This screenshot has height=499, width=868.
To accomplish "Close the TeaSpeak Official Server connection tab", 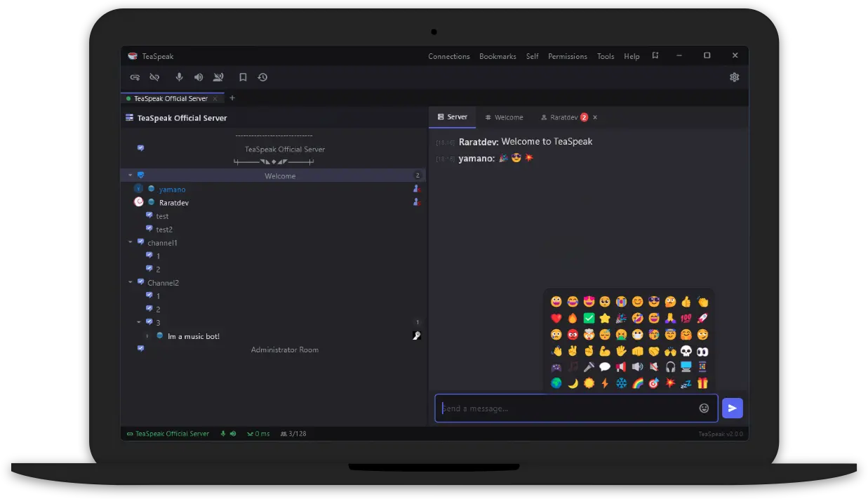I will click(215, 99).
